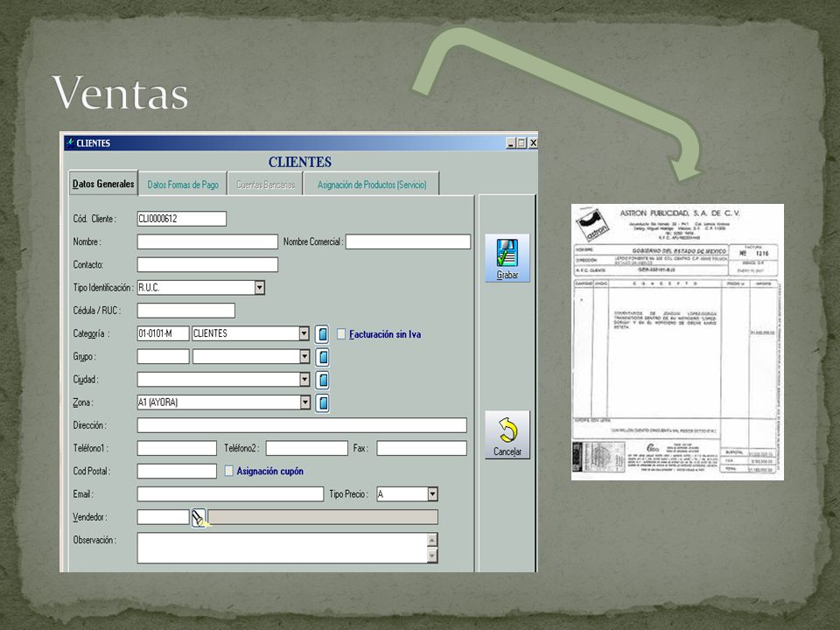Open the Ciudad lookup icon
840x630 pixels.
tap(322, 380)
